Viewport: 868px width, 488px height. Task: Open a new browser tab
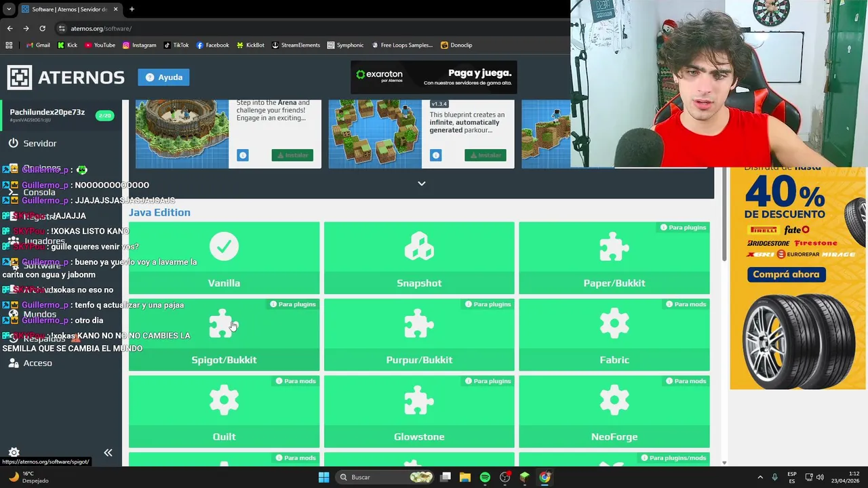(x=132, y=9)
